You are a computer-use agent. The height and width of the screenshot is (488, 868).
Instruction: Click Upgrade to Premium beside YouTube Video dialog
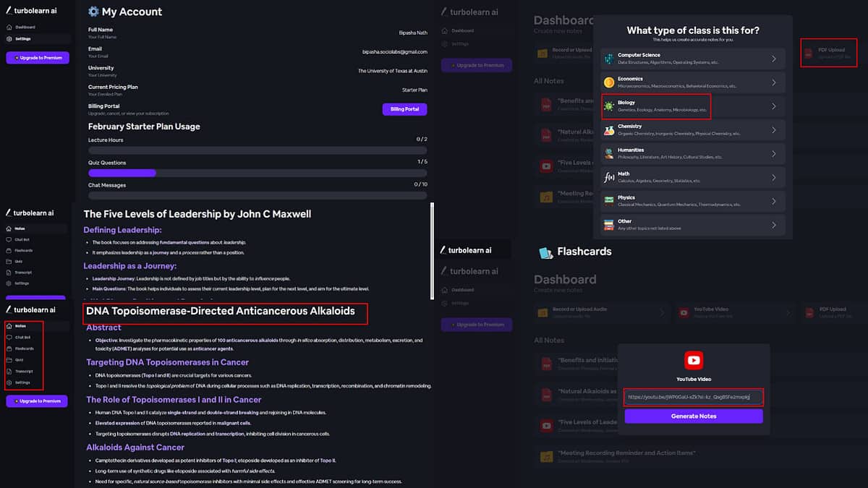(476, 325)
